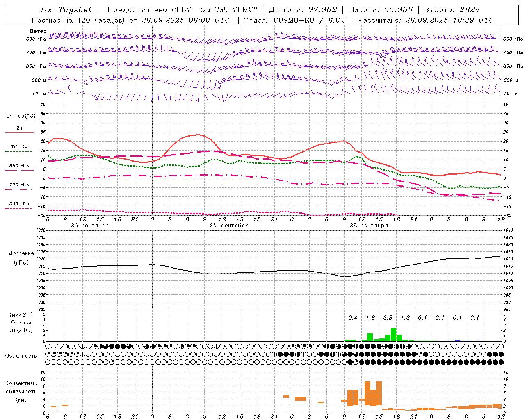
Task: Click the Облачность cloud cover label
Action: 21,356
